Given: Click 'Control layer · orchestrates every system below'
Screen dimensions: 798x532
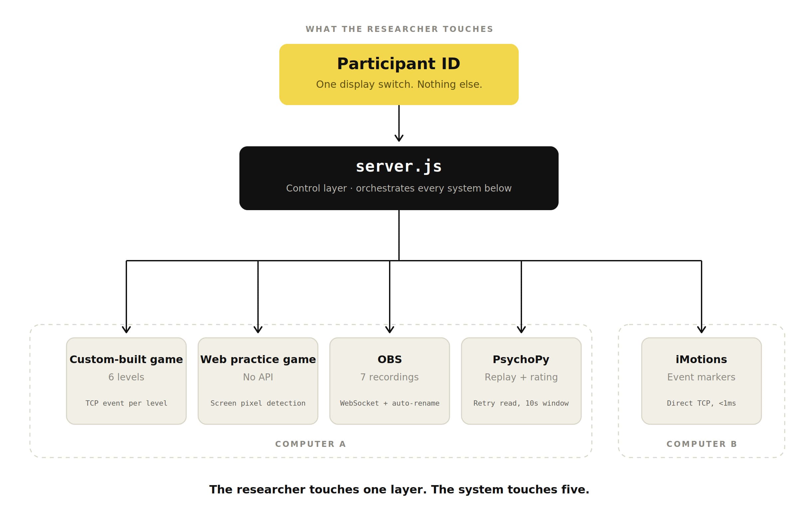Looking at the screenshot, I should pos(399,188).
